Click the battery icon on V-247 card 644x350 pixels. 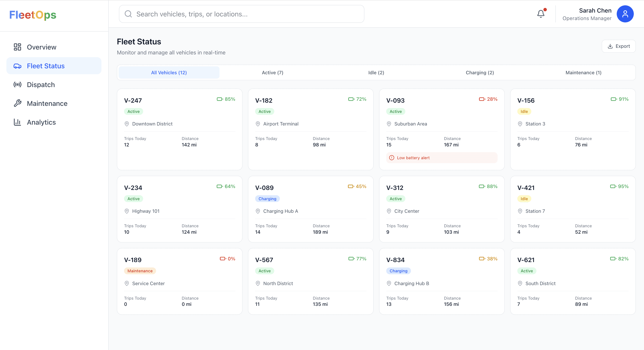click(220, 99)
